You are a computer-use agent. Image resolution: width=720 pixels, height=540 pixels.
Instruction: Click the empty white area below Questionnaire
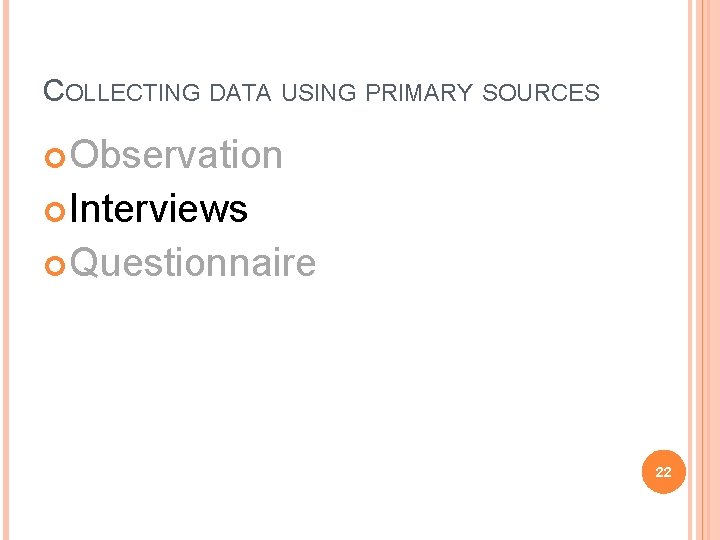click(300, 380)
